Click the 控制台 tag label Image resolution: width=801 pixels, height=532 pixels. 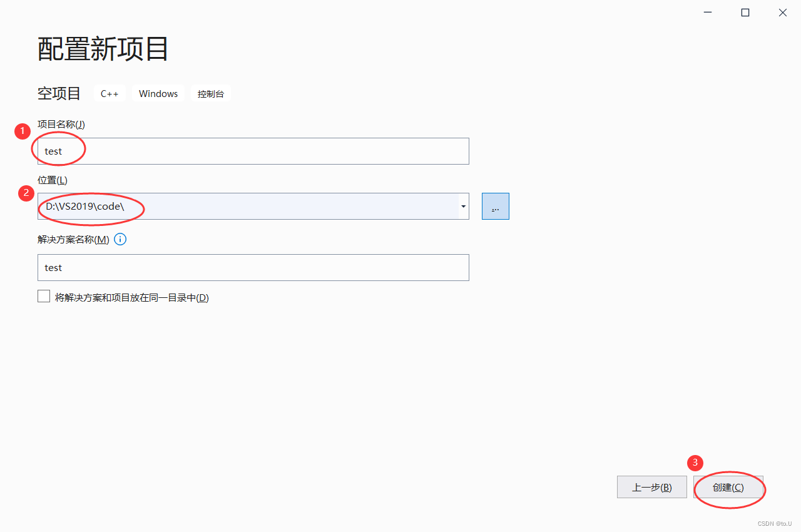211,93
